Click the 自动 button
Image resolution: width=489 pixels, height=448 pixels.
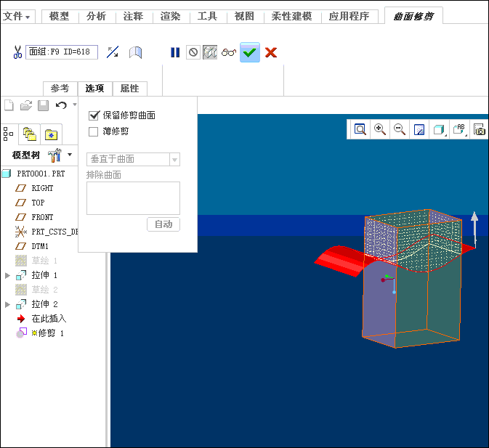pos(163,224)
